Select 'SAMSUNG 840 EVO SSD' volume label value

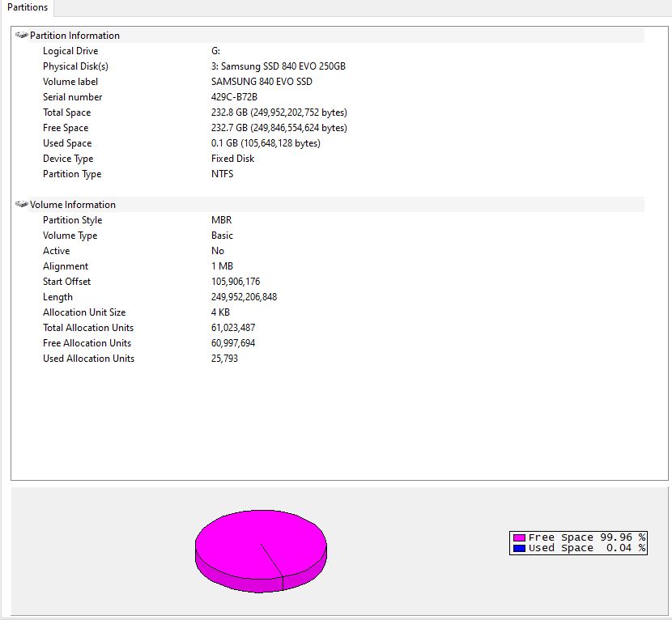coord(262,82)
